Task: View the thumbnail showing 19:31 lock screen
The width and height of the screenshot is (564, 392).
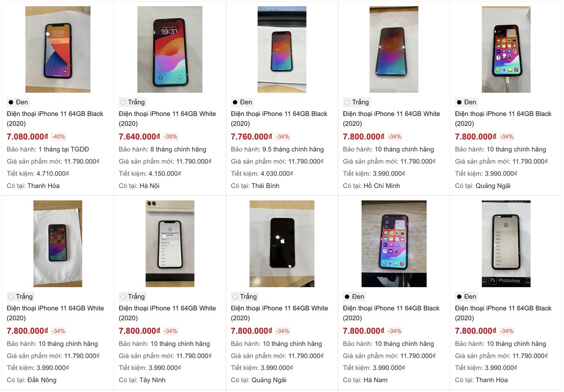Action: (170, 49)
